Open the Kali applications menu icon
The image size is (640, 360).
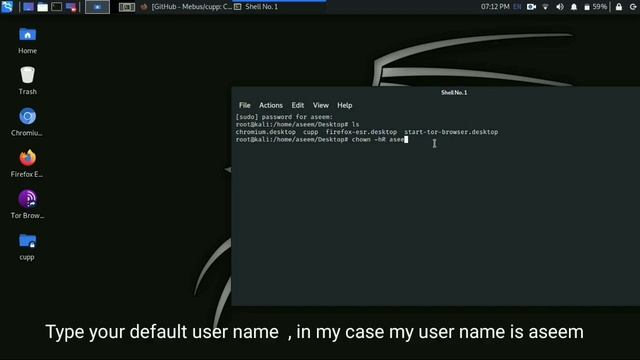[7, 7]
